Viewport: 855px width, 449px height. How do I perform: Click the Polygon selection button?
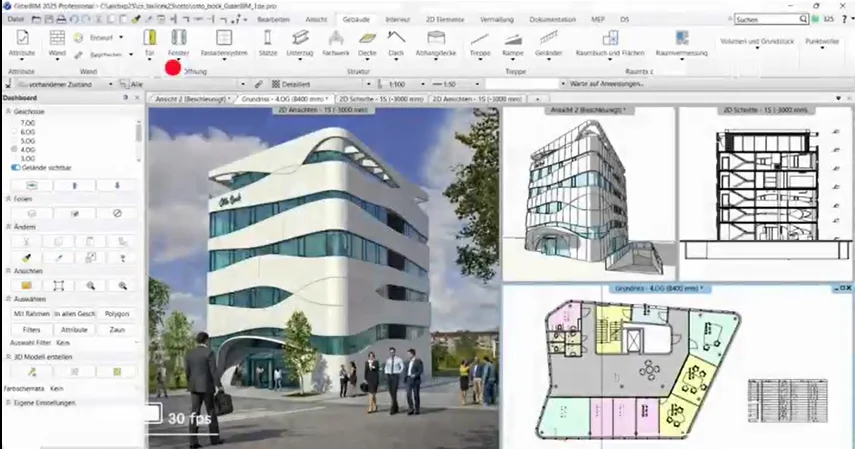click(x=117, y=314)
